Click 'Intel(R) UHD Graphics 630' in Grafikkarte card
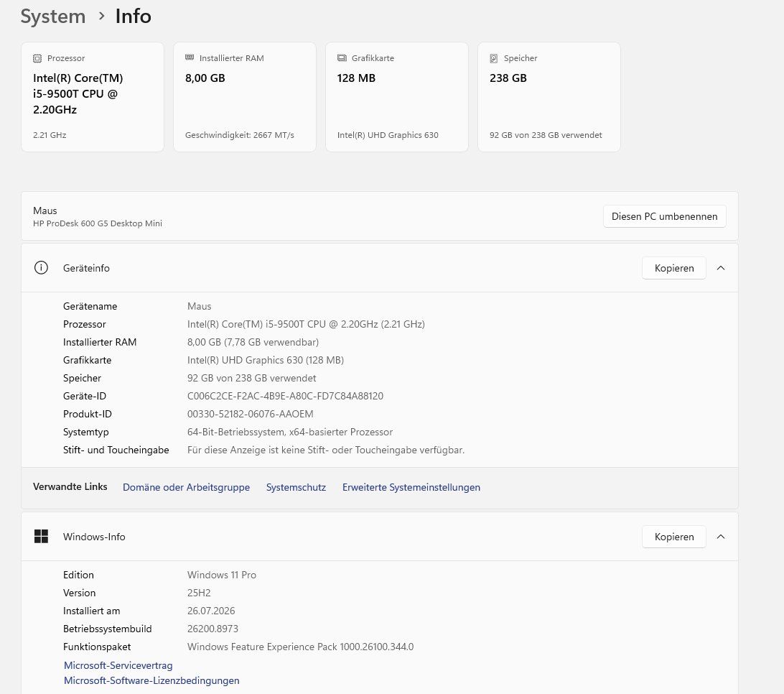 pos(388,135)
